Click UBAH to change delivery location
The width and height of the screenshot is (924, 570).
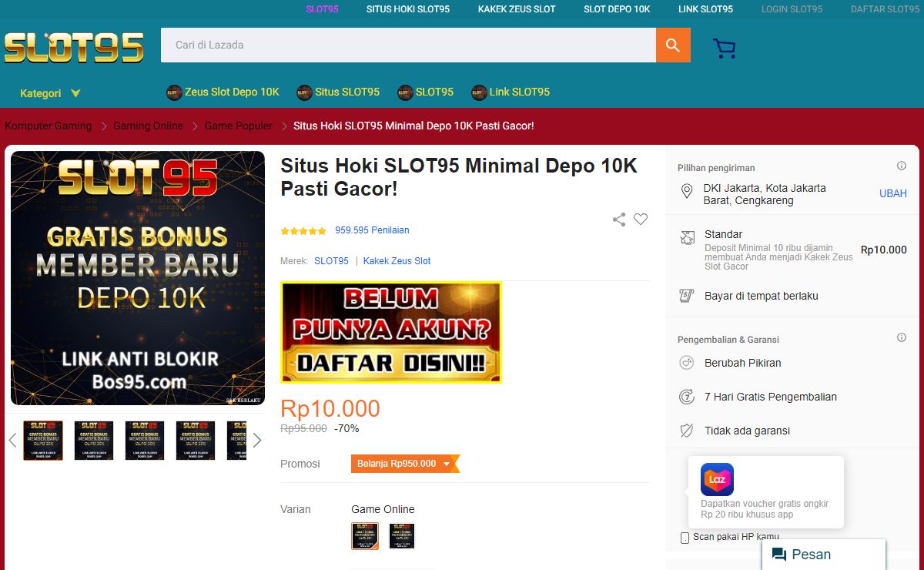tap(893, 193)
